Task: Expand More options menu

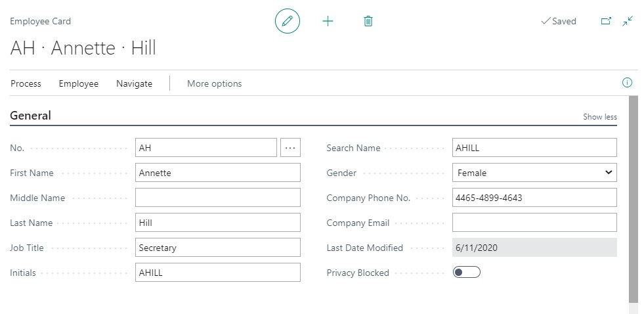Action: point(215,84)
